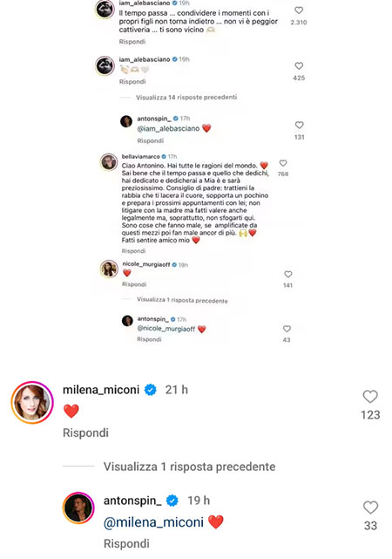The width and height of the screenshot is (392, 559).
Task: Open antonspin_ username at 19 h reply
Action: click(x=132, y=501)
